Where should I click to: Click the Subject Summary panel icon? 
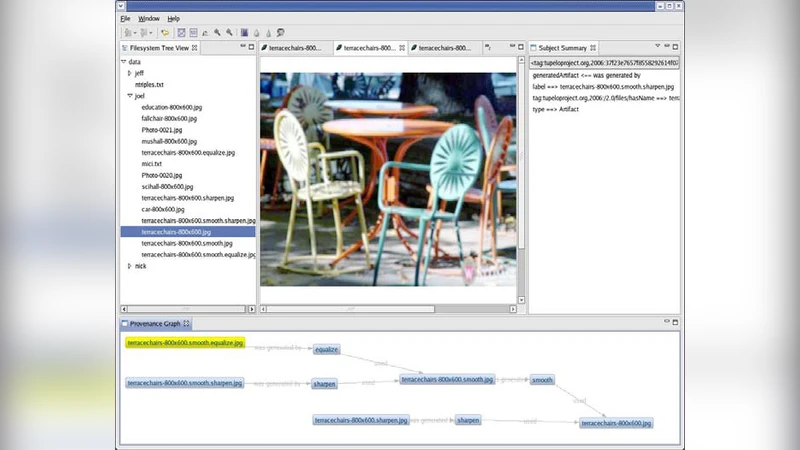534,48
